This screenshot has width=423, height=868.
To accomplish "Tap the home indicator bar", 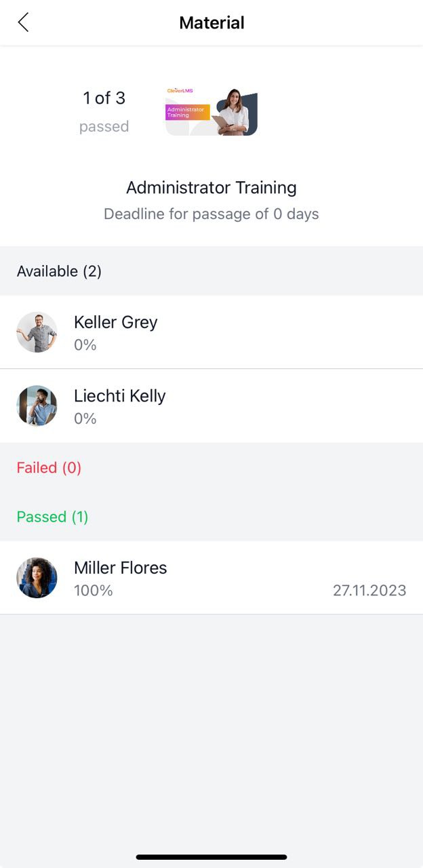I will click(x=211, y=857).
